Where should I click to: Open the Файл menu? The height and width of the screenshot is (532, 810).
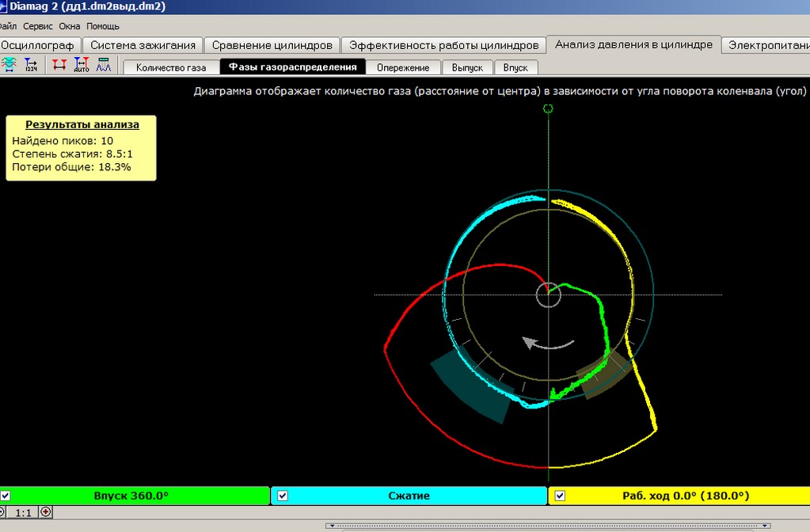point(8,26)
